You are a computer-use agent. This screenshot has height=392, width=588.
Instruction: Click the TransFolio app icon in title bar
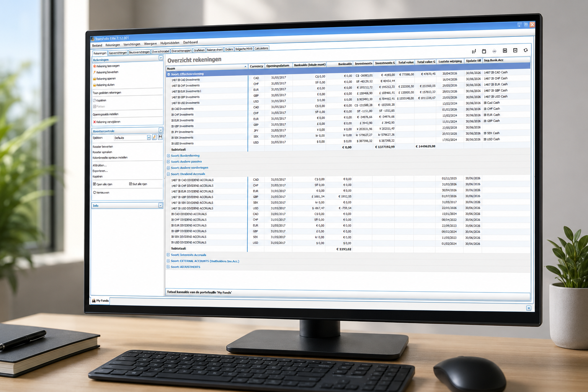tap(92, 39)
